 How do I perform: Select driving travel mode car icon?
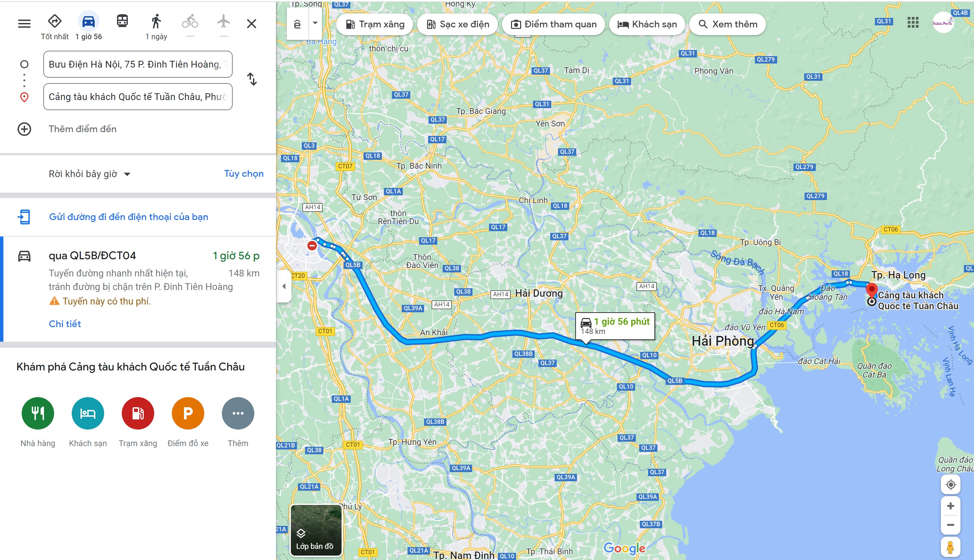89,21
